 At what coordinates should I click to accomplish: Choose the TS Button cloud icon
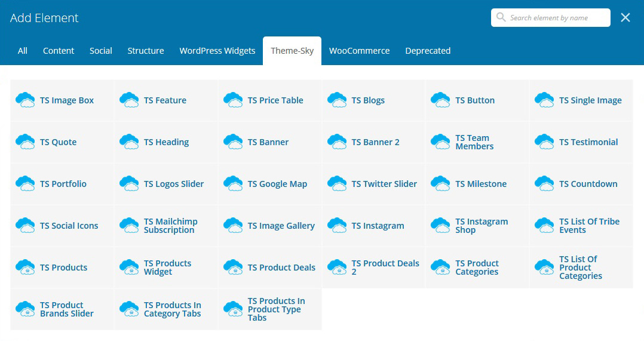pyautogui.click(x=440, y=100)
